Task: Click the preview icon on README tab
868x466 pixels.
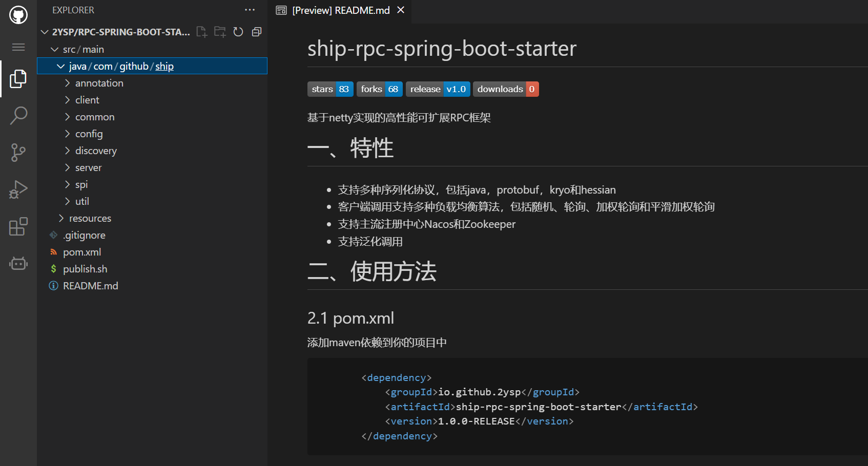Action: click(281, 10)
